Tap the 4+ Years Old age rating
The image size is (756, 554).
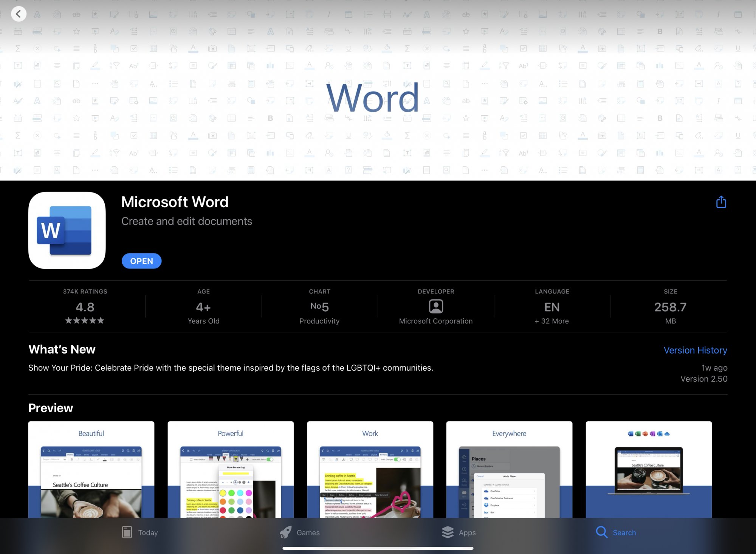click(203, 307)
